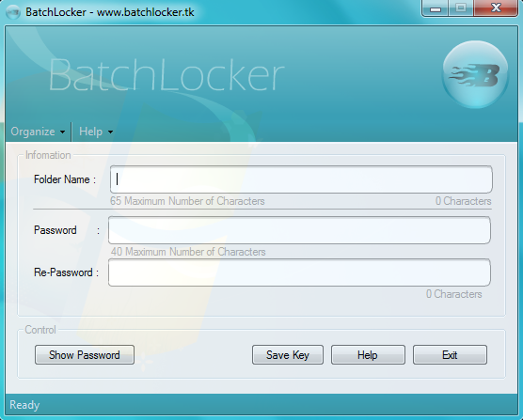Click the 'Folder Name :' label

pyautogui.click(x=65, y=179)
